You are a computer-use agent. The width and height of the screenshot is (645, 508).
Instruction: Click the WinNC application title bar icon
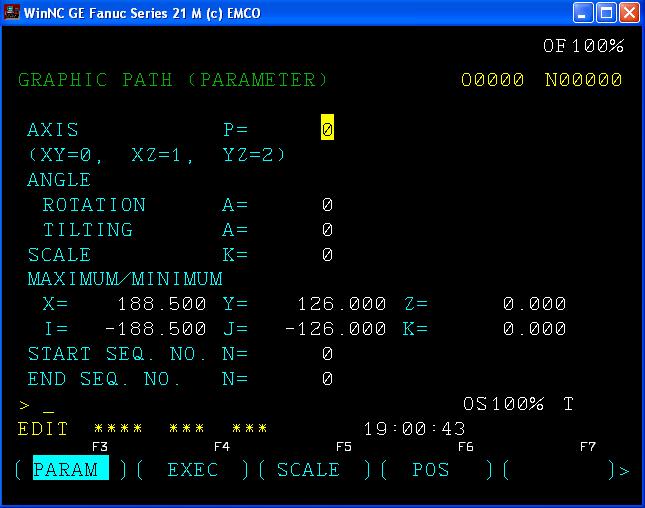(11, 12)
